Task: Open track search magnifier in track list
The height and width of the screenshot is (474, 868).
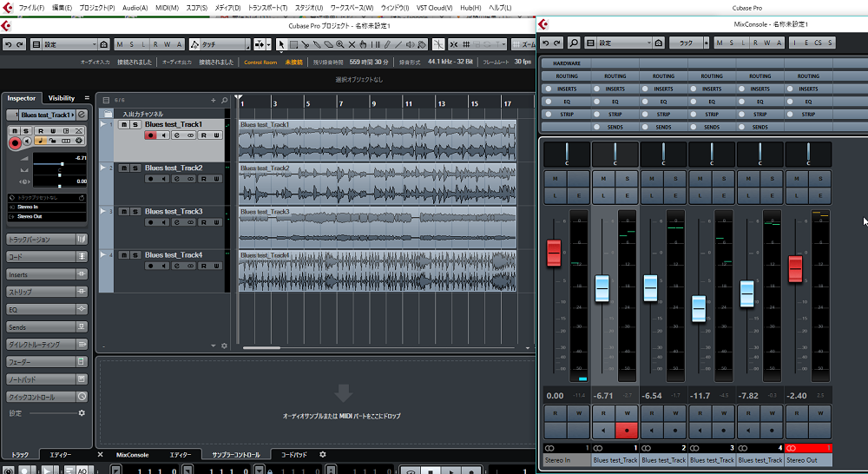Action: (x=224, y=101)
